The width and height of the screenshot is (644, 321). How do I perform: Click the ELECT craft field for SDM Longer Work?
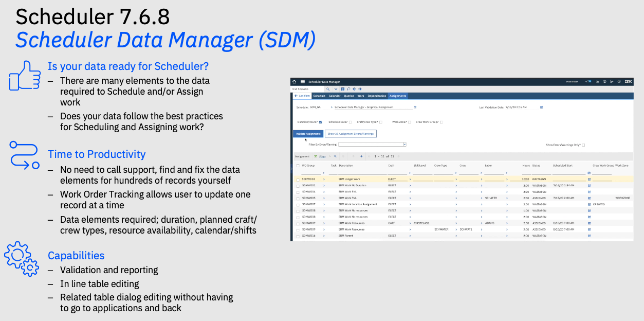(397, 179)
